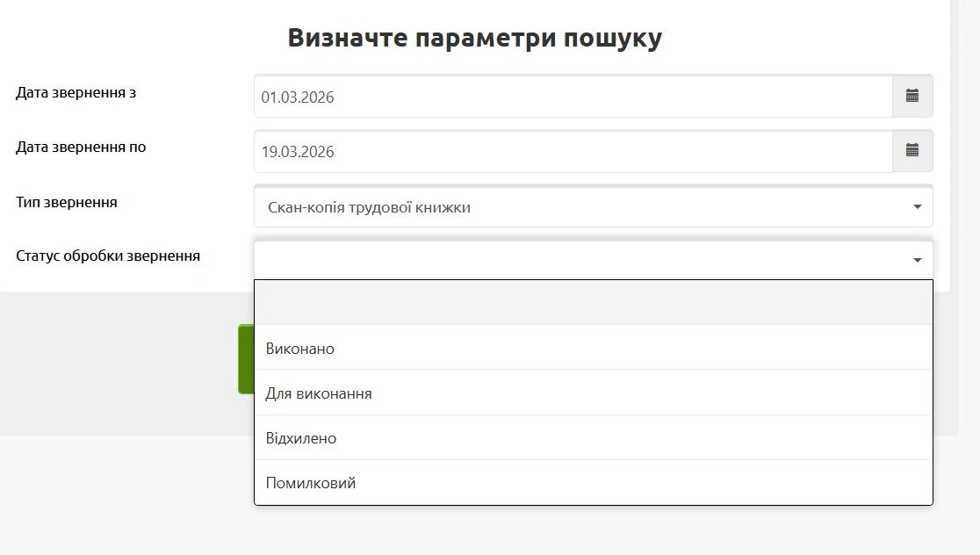Choose 'Помилковий' status option
This screenshot has height=555, width=980.
311,483
